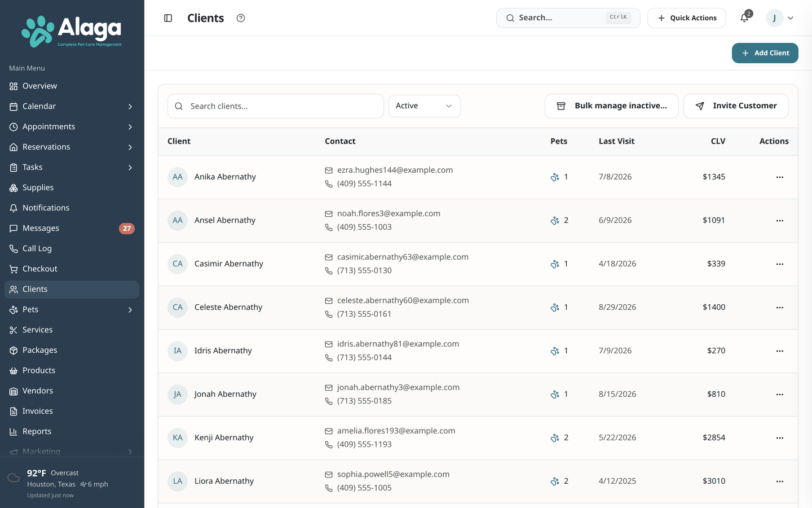Screen dimensions: 812x508
Task: Click email icon for Idris Abernathy
Action: click(x=329, y=344)
